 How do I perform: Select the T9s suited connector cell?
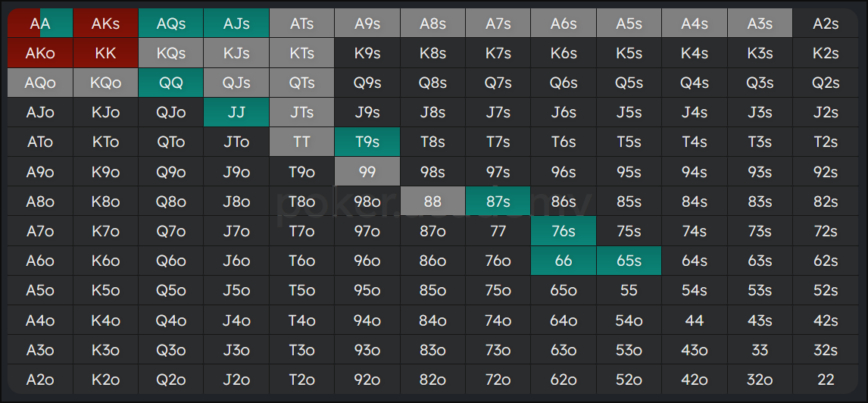coord(367,142)
